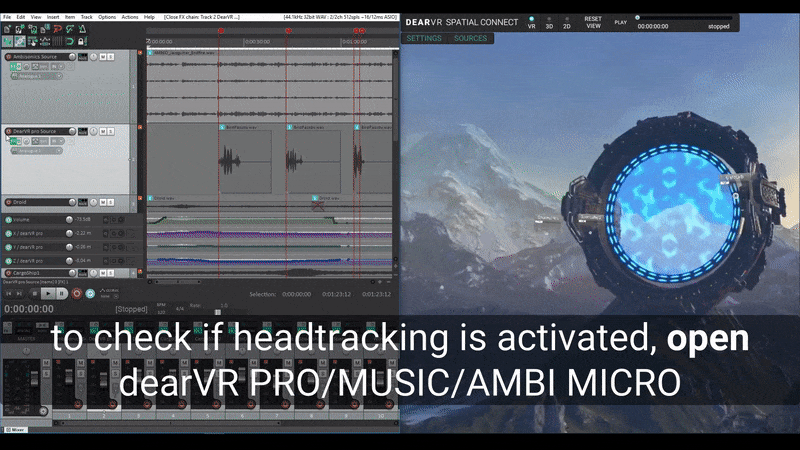800x450 pixels.
Task: Toggle locking padlock toolbar icon
Action: click(x=82, y=41)
